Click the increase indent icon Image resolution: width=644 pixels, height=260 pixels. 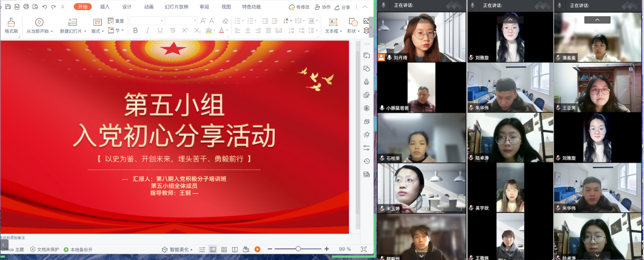274,21
